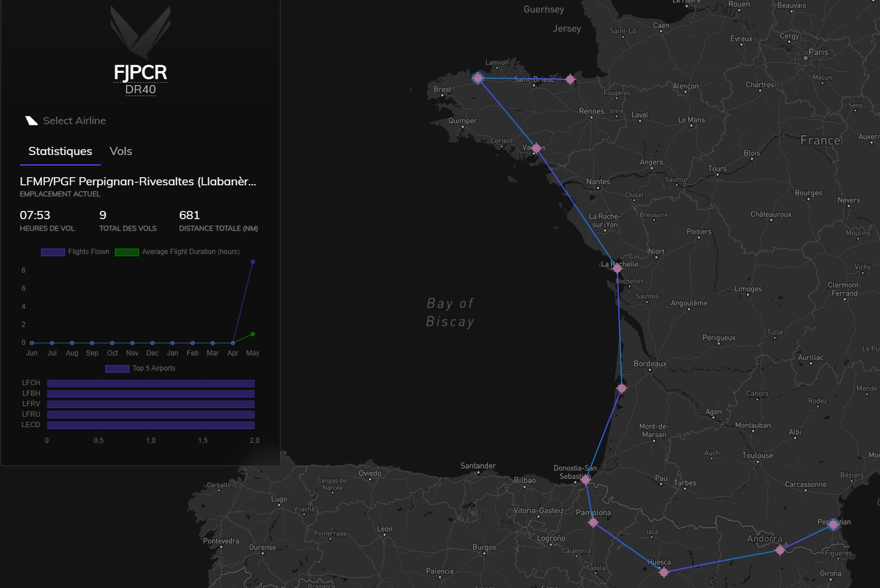Click the airport marker at Pamplona

tap(593, 522)
